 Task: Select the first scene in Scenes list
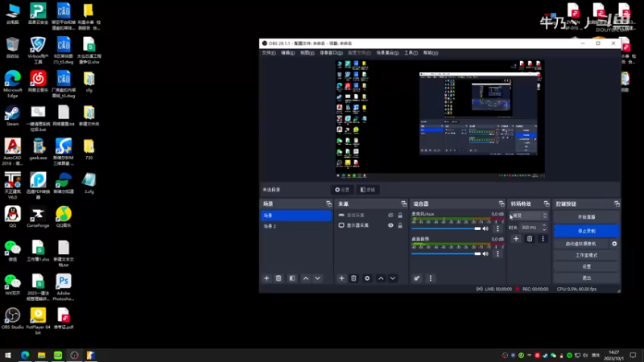(296, 216)
